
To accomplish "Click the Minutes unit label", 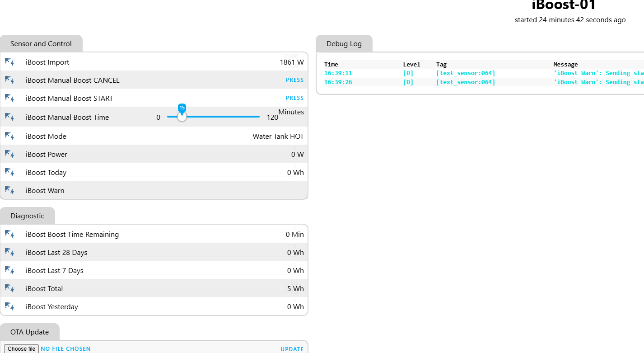I will [291, 112].
